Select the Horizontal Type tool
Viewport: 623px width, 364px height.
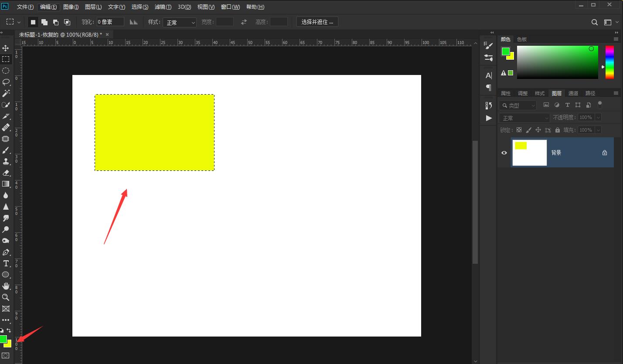click(x=6, y=263)
